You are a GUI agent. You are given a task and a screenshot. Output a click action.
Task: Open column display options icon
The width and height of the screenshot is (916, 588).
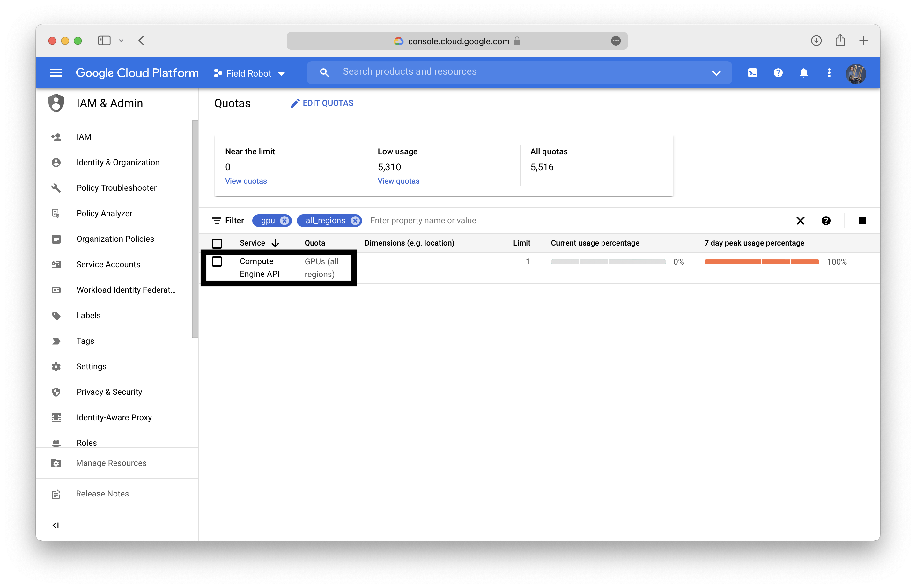point(862,220)
